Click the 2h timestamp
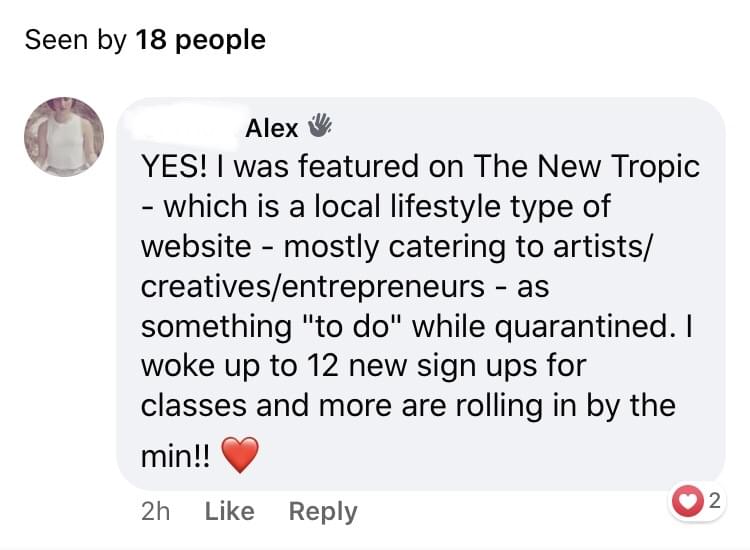Viewport: 750px width, 550px height. [x=156, y=511]
